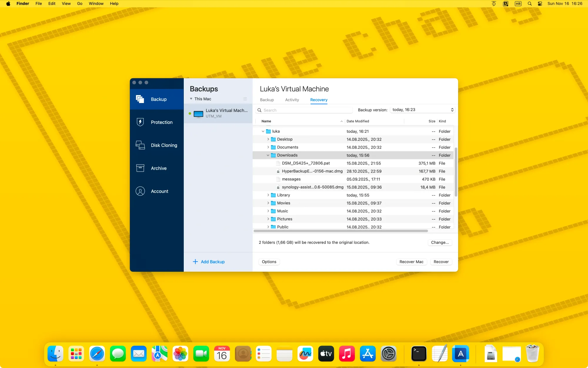This screenshot has width=588, height=368.
Task: Click the list options icon beside This Mac
Action: point(245,99)
